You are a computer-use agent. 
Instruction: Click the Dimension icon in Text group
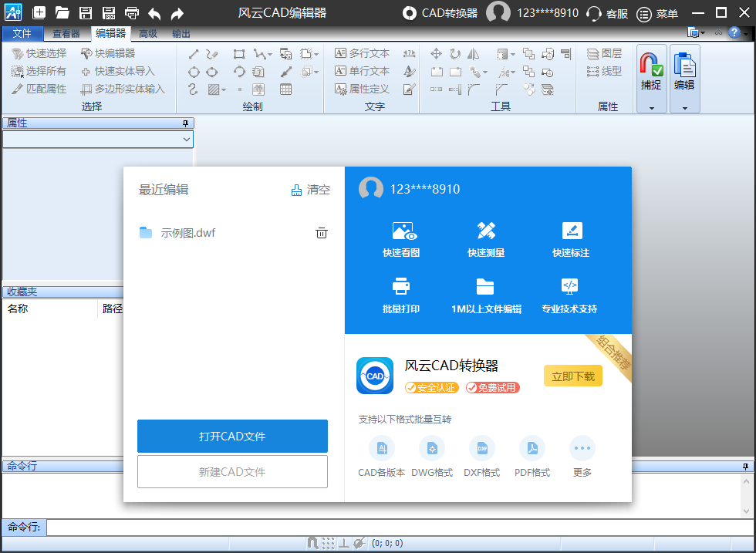point(410,53)
